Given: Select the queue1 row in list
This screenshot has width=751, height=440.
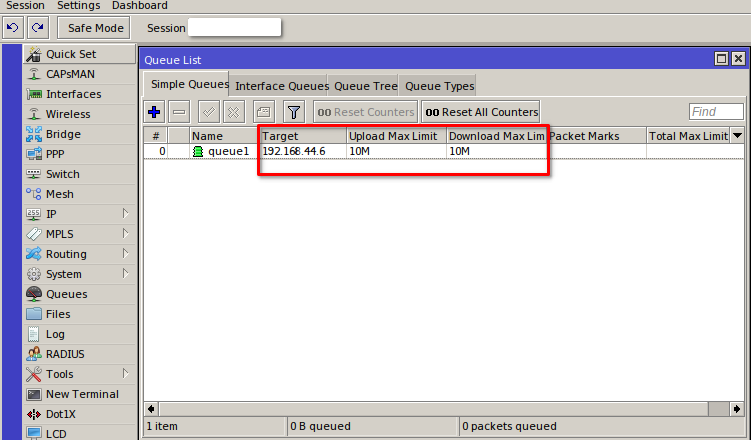Looking at the screenshot, I should pos(220,151).
